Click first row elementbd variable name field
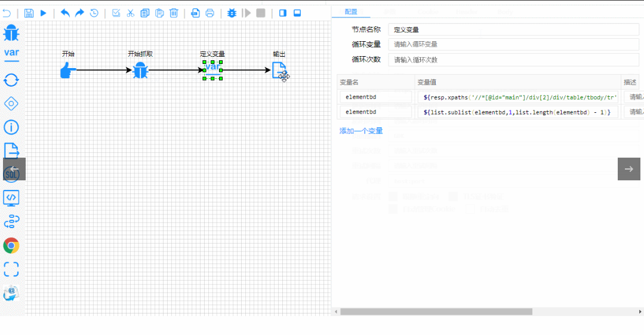This screenshot has height=335, width=644. (x=376, y=97)
